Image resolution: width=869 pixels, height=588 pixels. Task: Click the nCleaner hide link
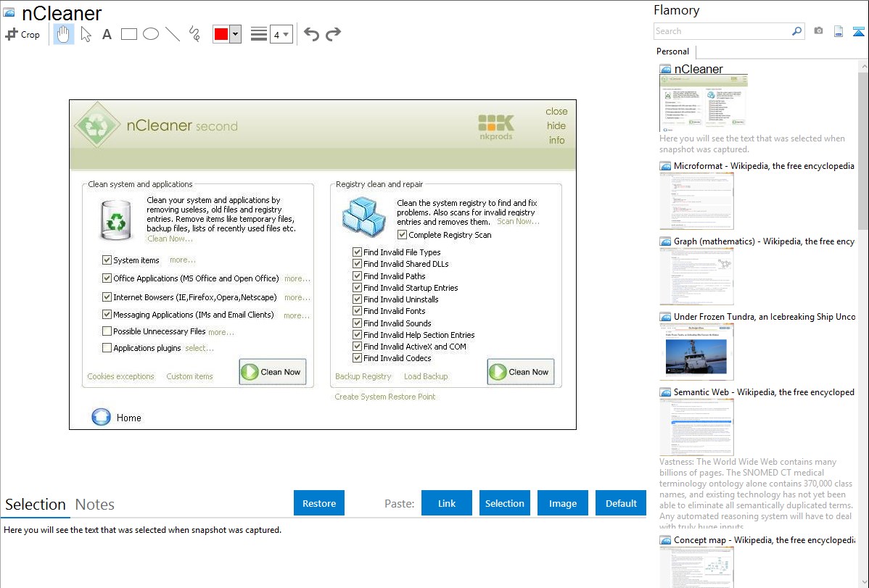[x=556, y=126]
